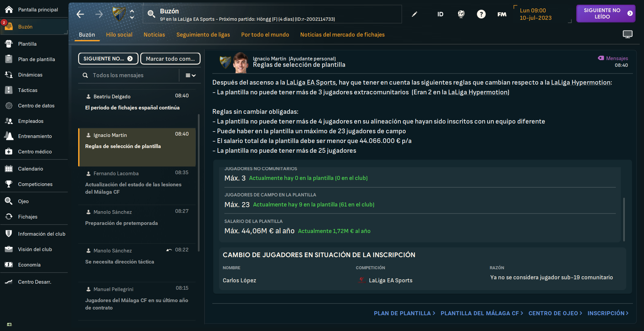Select the Ignacio Martín Reglas de selección message
Screen dimensions: 644x331
[x=137, y=147]
